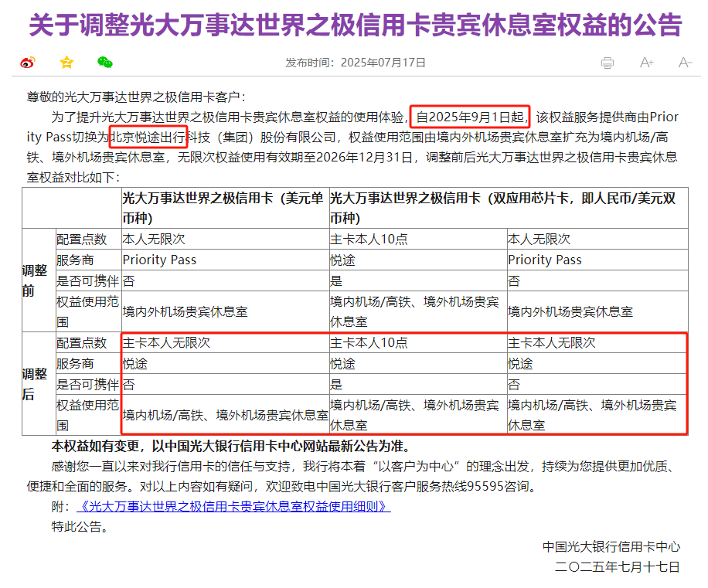Click the purple announcement title heading
Screen dimensions: 708x588
(355, 25)
